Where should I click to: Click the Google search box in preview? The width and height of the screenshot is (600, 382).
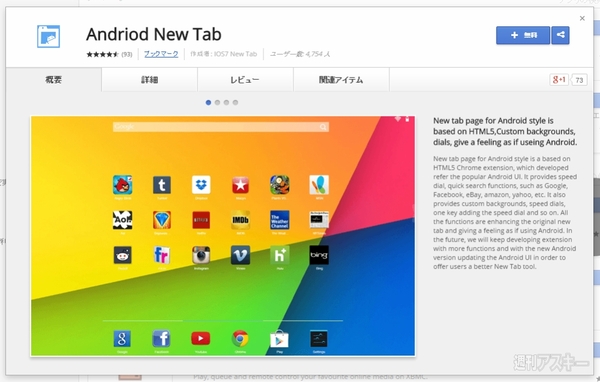[x=221, y=127]
